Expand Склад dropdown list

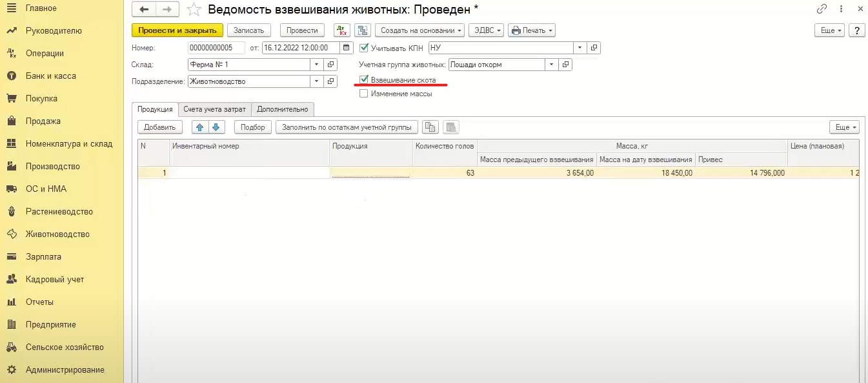pos(316,65)
